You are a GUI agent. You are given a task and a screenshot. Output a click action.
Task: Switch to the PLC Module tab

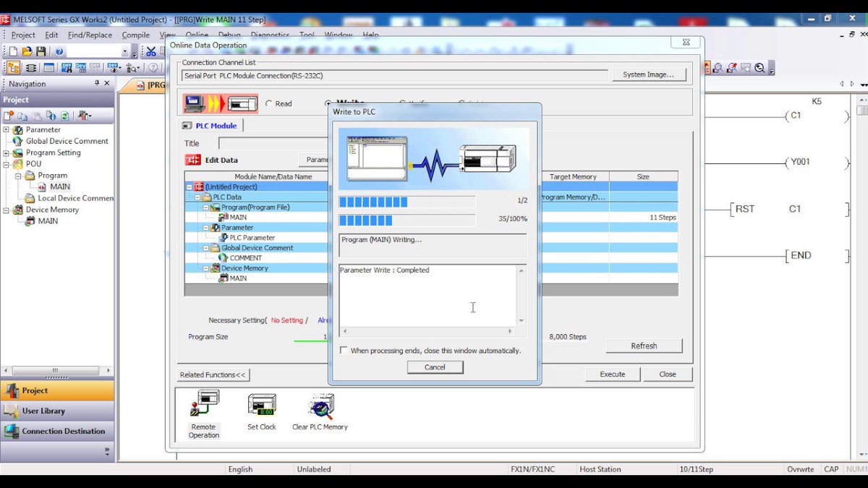pos(210,125)
